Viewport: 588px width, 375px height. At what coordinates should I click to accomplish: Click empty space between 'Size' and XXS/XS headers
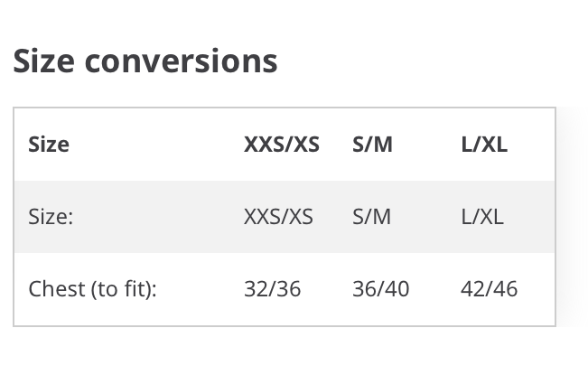click(x=154, y=145)
